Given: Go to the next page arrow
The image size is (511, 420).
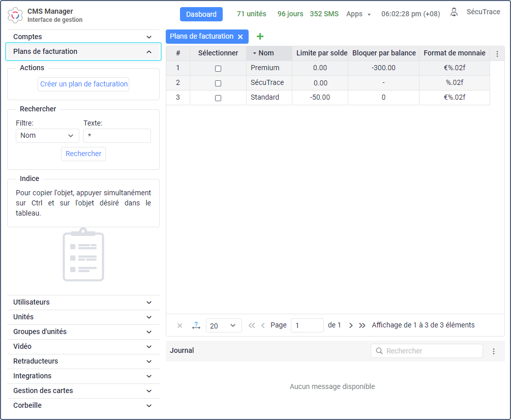Looking at the screenshot, I should click(x=351, y=325).
